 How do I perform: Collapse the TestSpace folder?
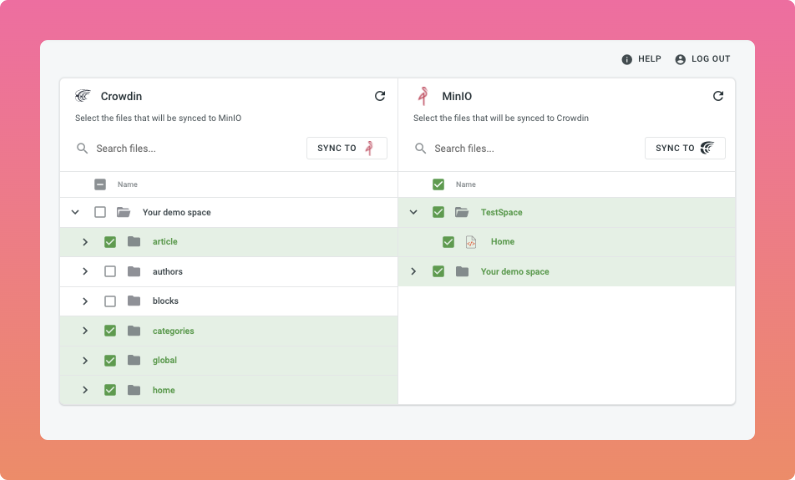point(413,212)
